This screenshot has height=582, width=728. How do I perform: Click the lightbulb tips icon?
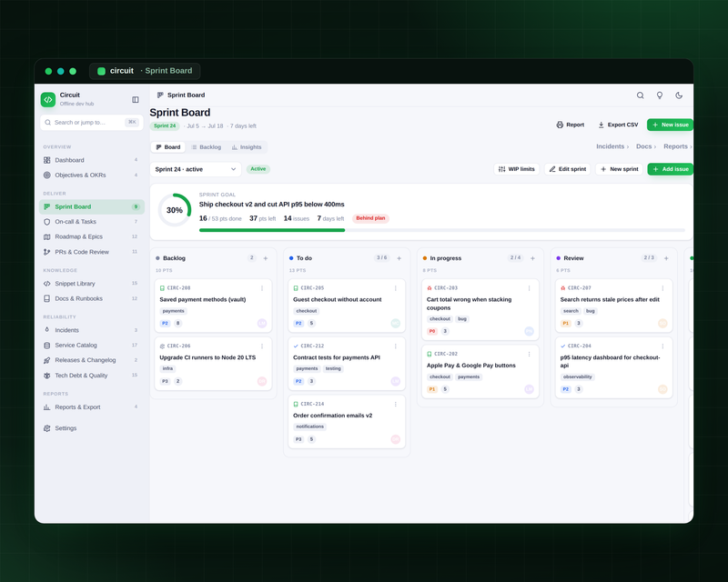point(659,95)
